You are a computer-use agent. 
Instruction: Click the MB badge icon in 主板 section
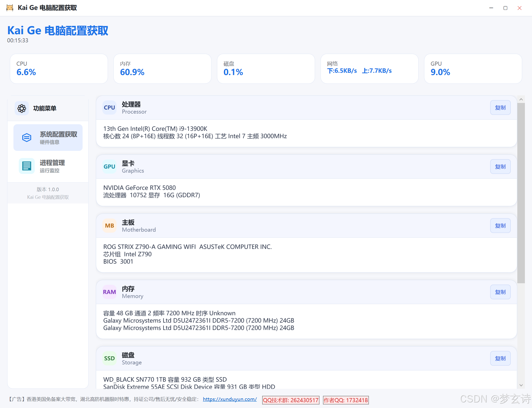point(109,226)
